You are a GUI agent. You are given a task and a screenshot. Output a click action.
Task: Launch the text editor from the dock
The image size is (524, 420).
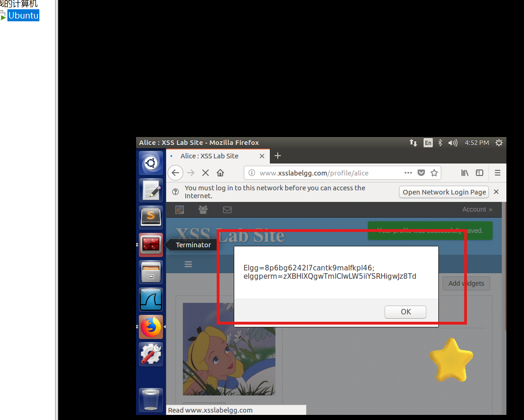(x=151, y=191)
